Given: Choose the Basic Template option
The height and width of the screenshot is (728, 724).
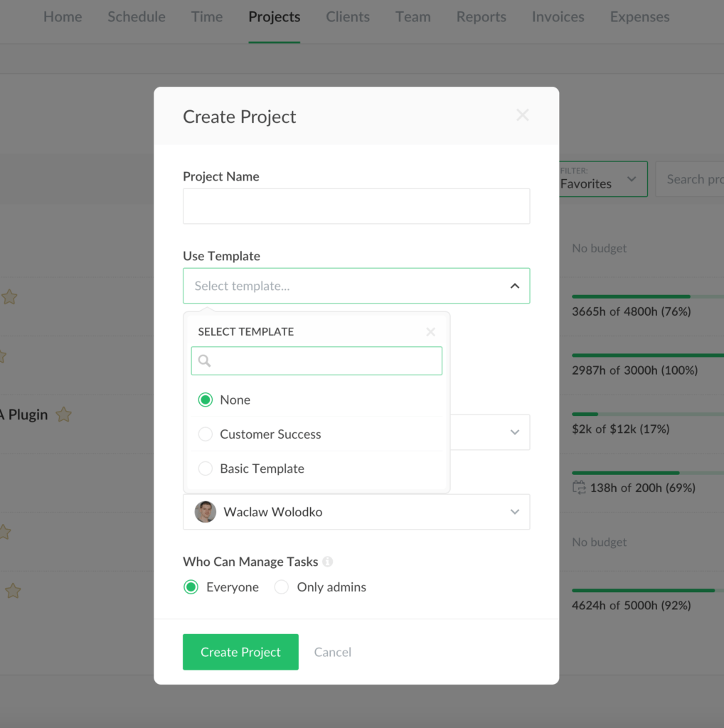Looking at the screenshot, I should [205, 469].
